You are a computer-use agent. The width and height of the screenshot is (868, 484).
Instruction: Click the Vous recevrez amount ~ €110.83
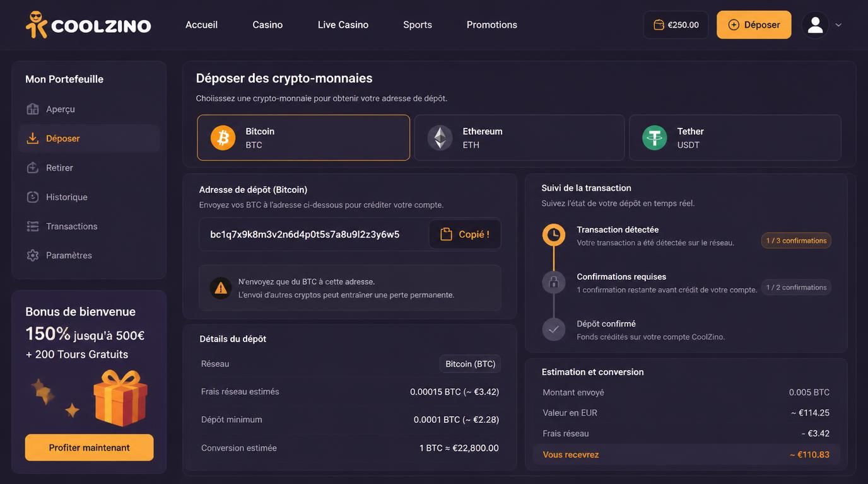[809, 454]
